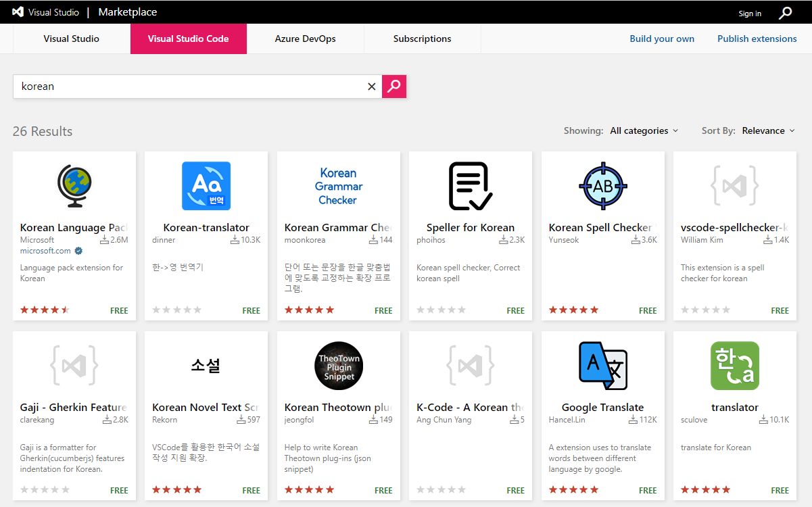Click the star rating on Korean Grammar Checker
The width and height of the screenshot is (812, 507).
[309, 310]
